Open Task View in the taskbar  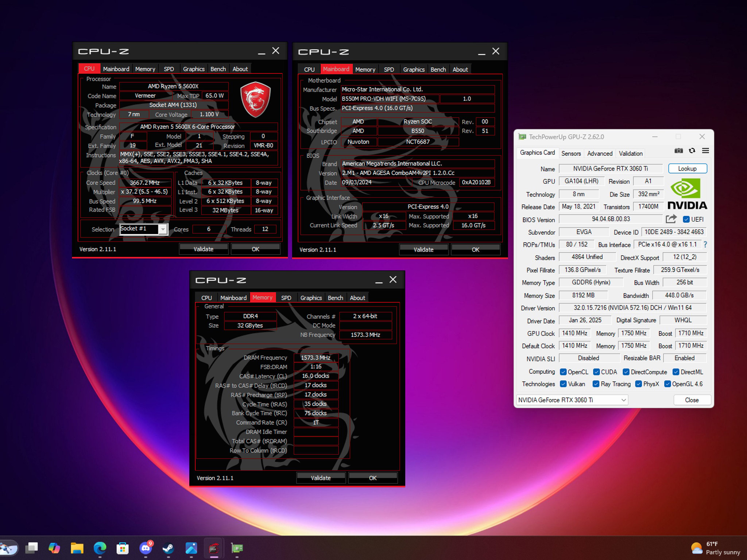[32, 548]
